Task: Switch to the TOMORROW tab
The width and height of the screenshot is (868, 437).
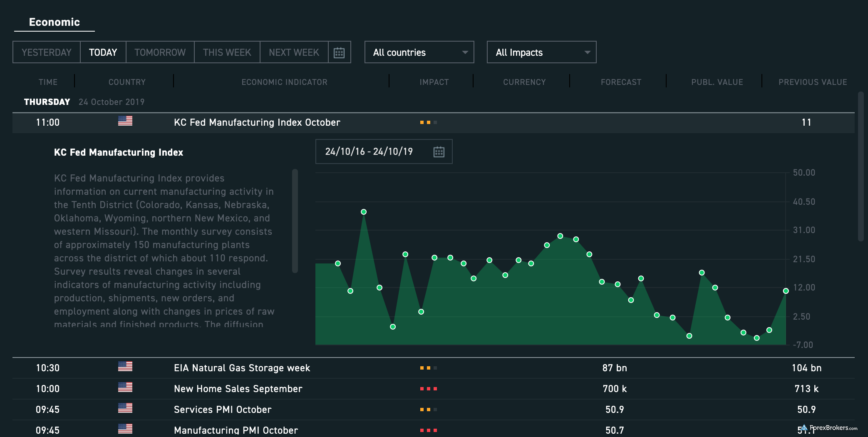Action: tap(159, 52)
